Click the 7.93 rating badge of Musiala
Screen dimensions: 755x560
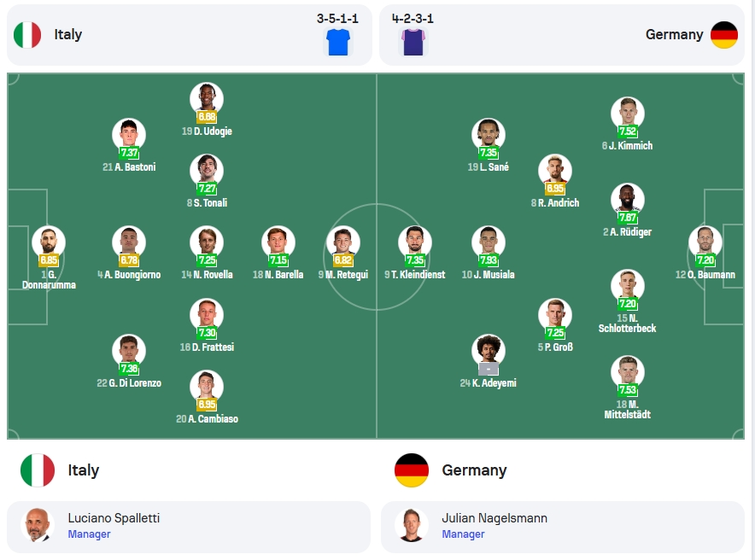[489, 260]
